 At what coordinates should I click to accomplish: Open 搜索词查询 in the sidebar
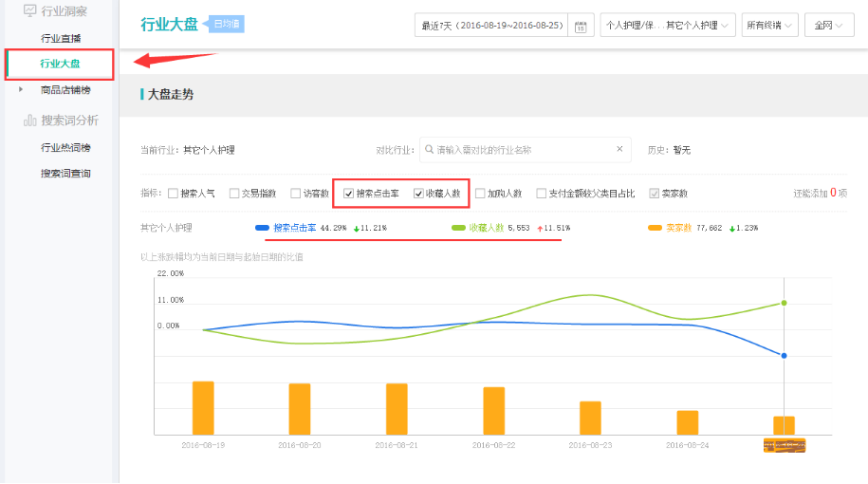65,174
